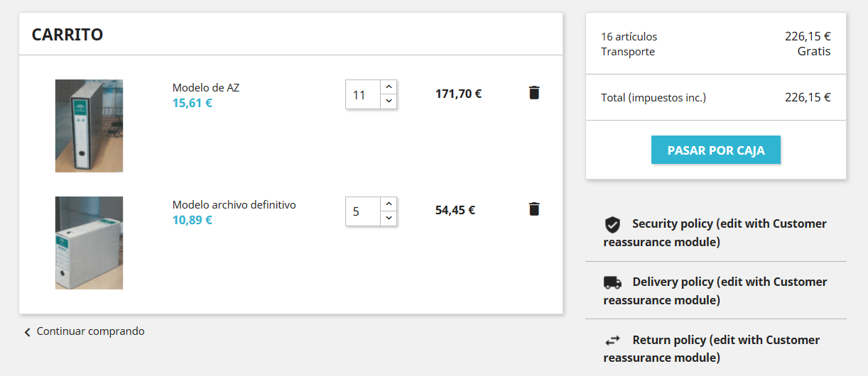Click the Security policy shield icon

point(612,225)
